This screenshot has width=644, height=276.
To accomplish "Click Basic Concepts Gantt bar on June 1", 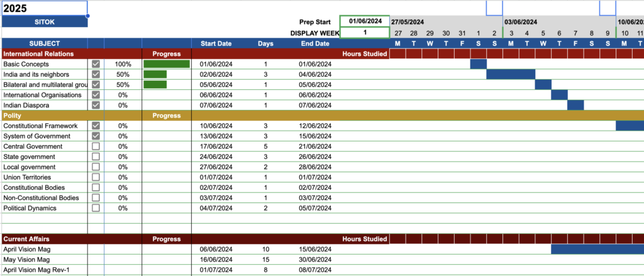I will click(x=479, y=64).
